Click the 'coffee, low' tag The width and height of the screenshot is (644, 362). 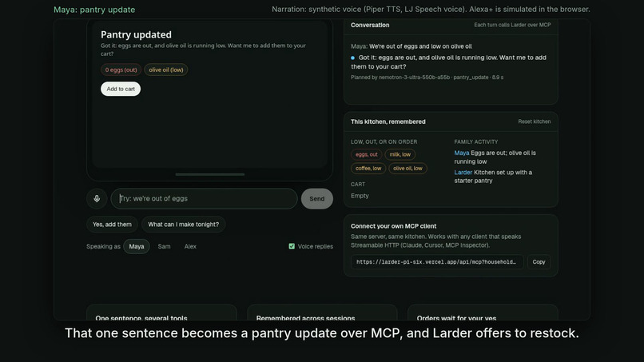(368, 169)
